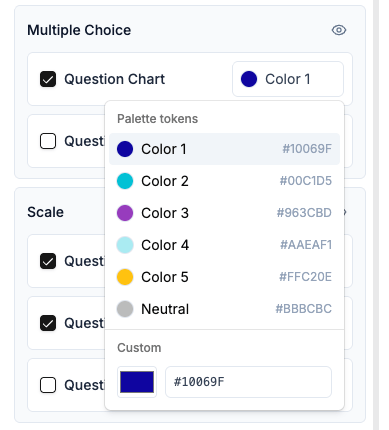Click the yellow circle swatch icon
The image size is (389, 430).
click(125, 277)
